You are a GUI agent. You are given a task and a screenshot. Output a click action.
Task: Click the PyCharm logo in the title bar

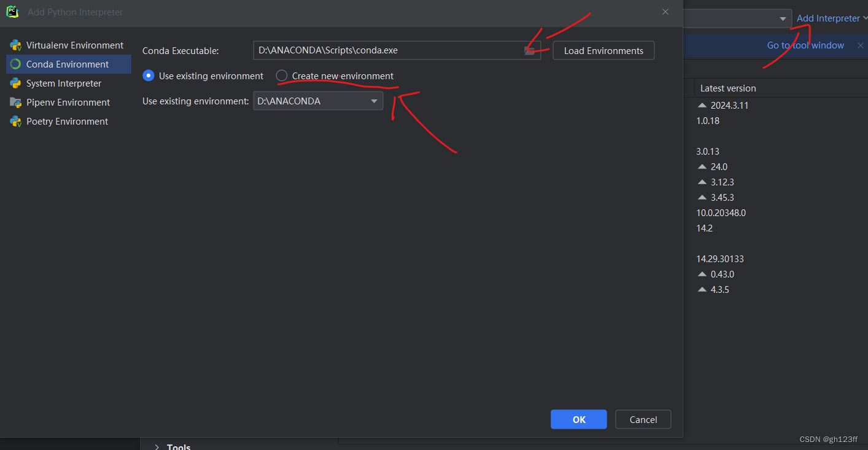coord(12,12)
